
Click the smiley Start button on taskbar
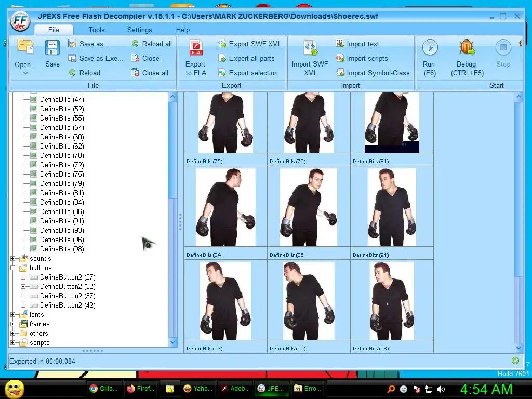pos(15,389)
